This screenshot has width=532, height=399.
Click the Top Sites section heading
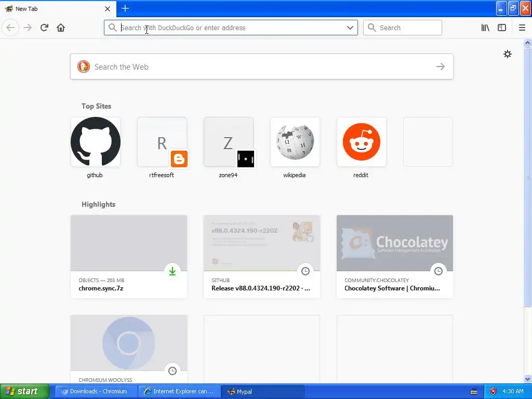(x=96, y=106)
